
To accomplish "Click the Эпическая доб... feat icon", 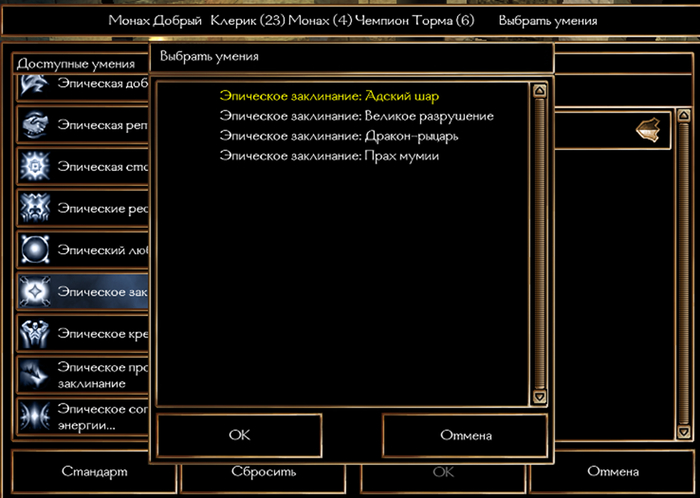I will tap(34, 85).
